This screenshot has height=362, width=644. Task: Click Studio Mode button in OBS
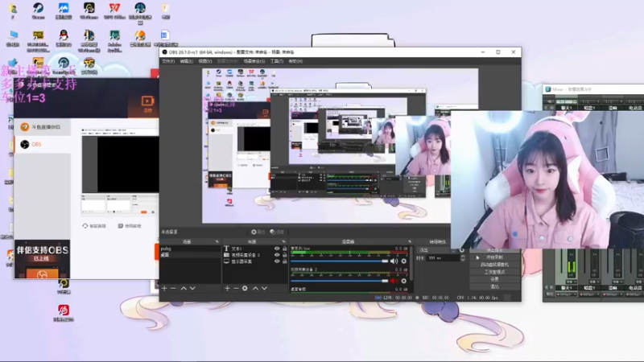(x=494, y=272)
